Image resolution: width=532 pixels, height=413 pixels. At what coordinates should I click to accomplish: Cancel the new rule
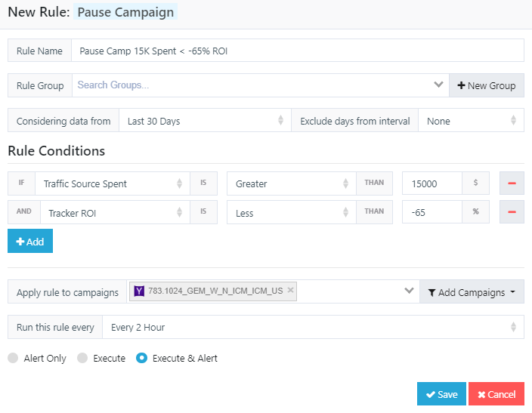(496, 394)
